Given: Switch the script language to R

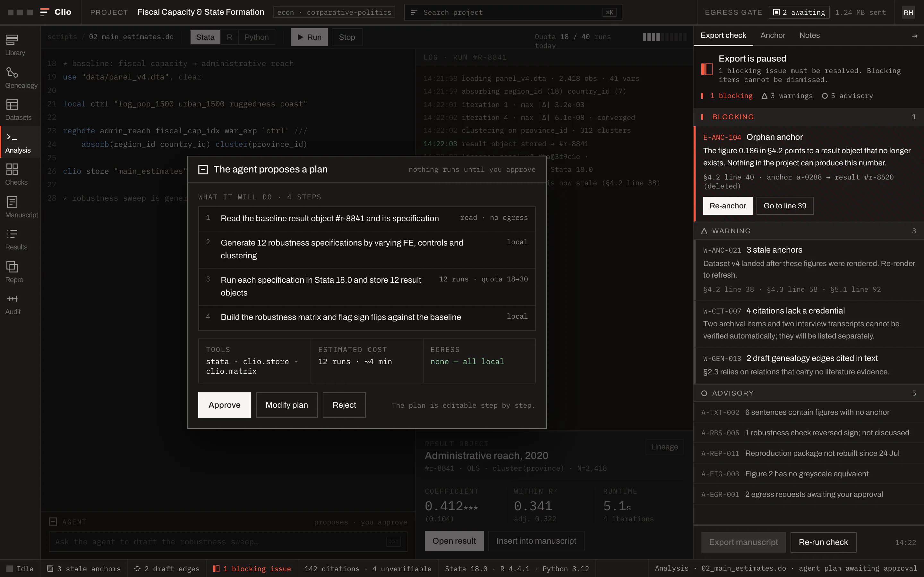Looking at the screenshot, I should coord(229,37).
